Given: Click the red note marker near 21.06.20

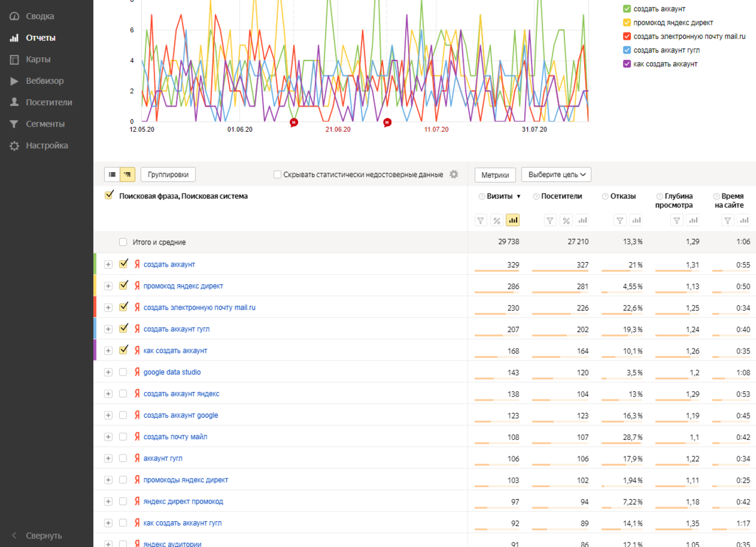Looking at the screenshot, I should (x=294, y=122).
